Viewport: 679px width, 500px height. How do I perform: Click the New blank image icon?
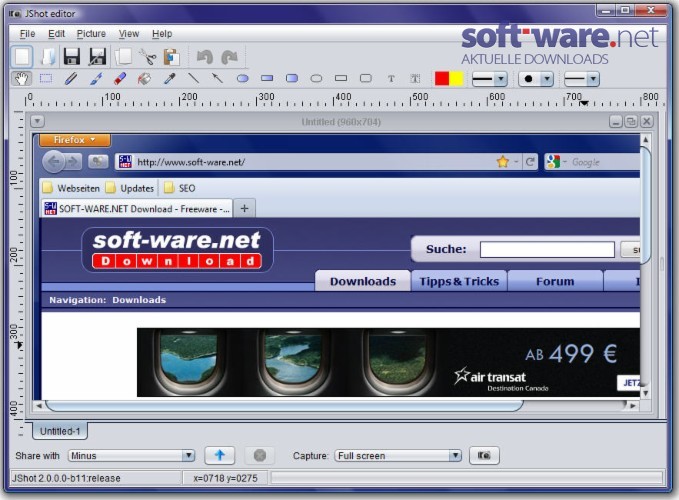point(22,57)
